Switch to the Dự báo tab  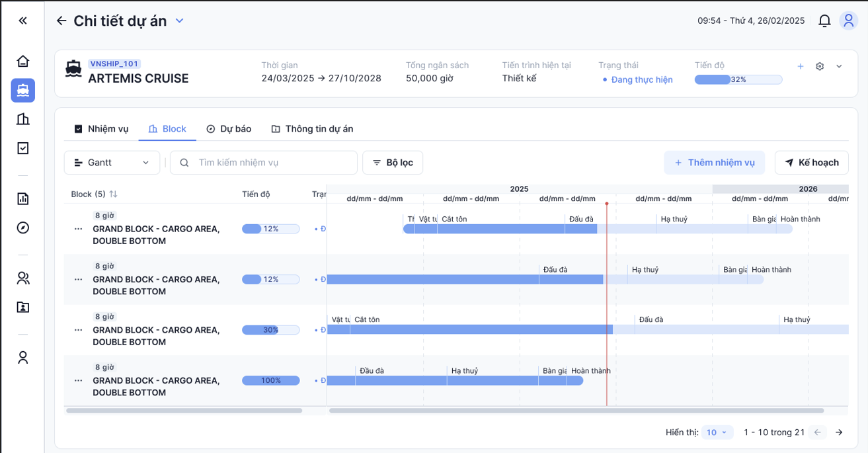(229, 129)
